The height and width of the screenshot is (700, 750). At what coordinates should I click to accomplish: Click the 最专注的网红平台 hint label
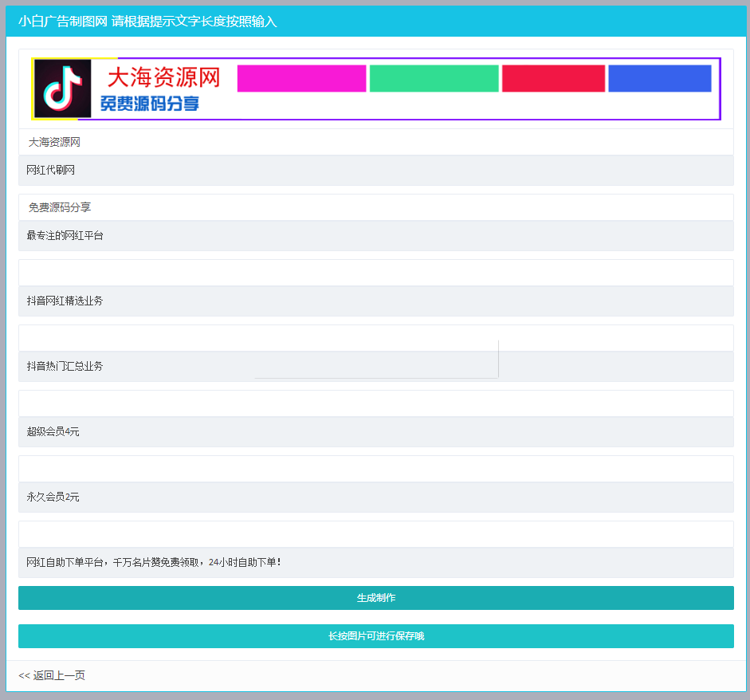[65, 235]
